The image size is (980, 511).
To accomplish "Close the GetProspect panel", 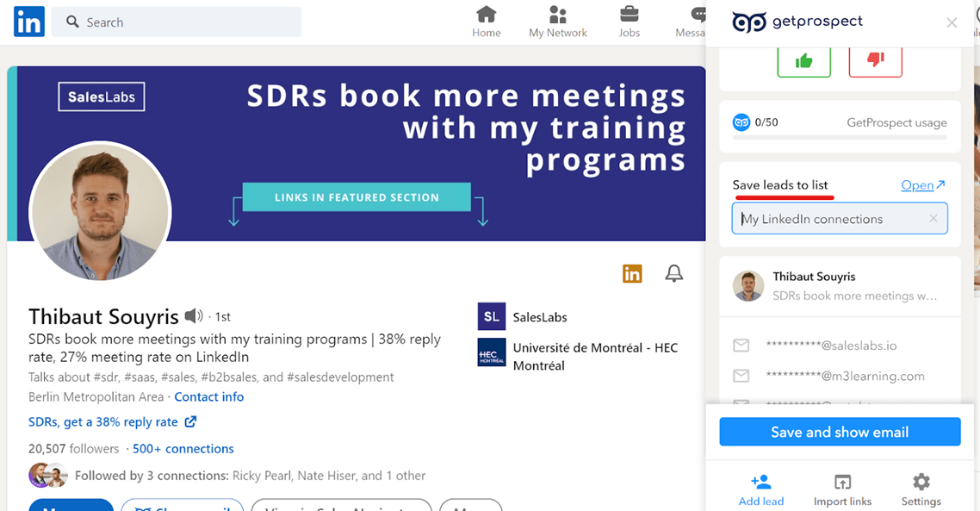I will pos(952,23).
